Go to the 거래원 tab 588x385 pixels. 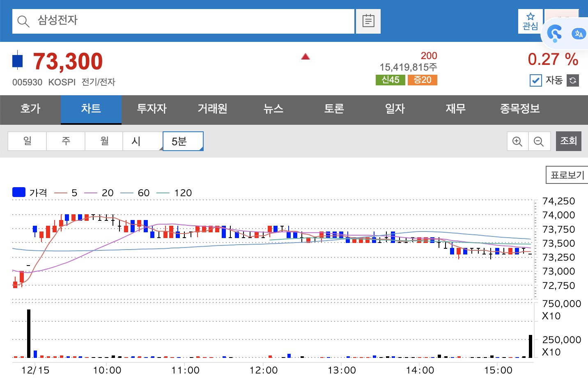(213, 109)
